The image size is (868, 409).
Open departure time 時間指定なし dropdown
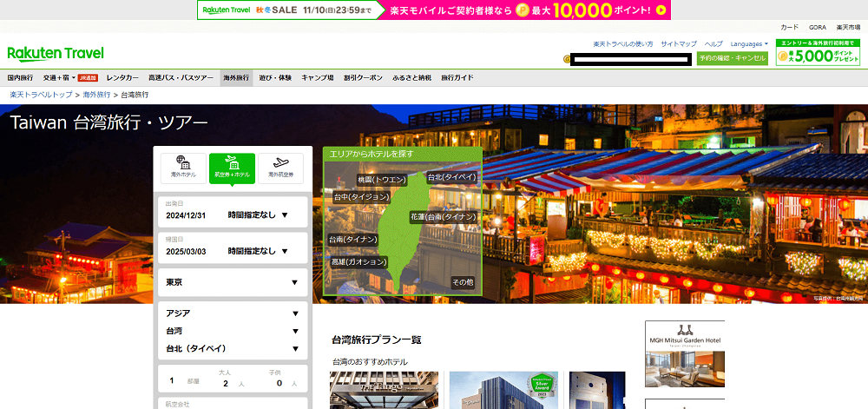pos(258,214)
